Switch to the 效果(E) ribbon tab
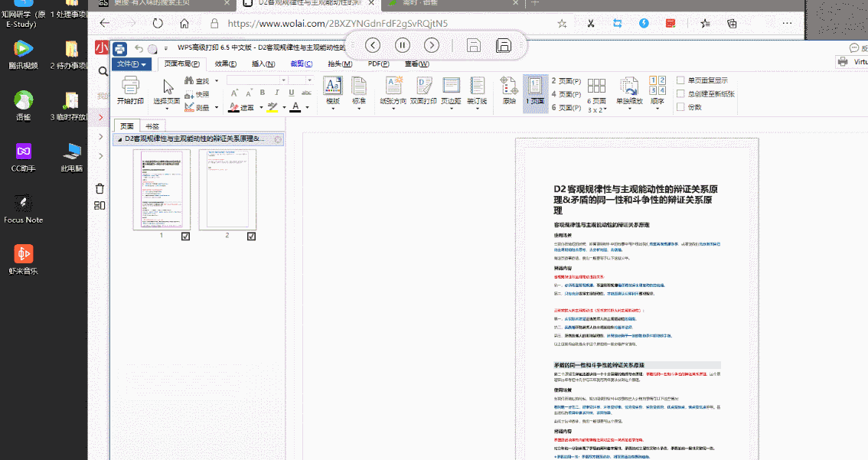 click(x=225, y=64)
